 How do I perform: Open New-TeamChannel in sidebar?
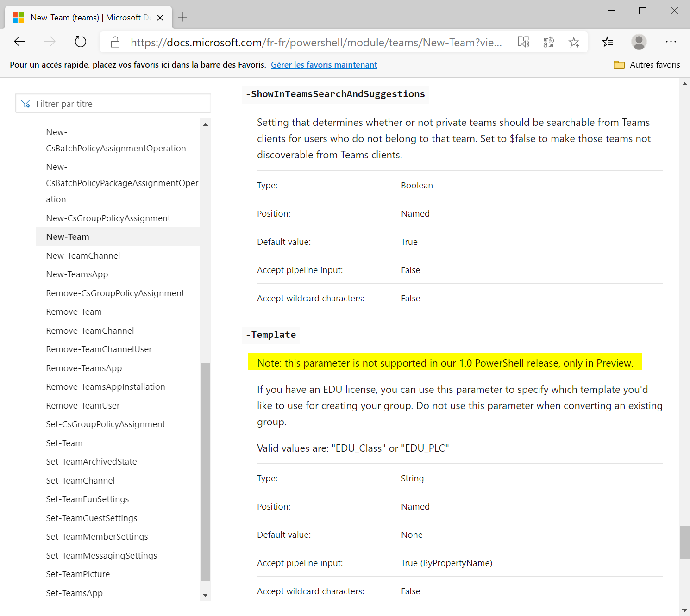83,256
